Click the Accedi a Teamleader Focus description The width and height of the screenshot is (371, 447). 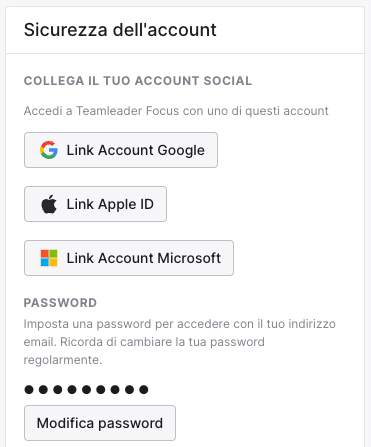tap(176, 111)
